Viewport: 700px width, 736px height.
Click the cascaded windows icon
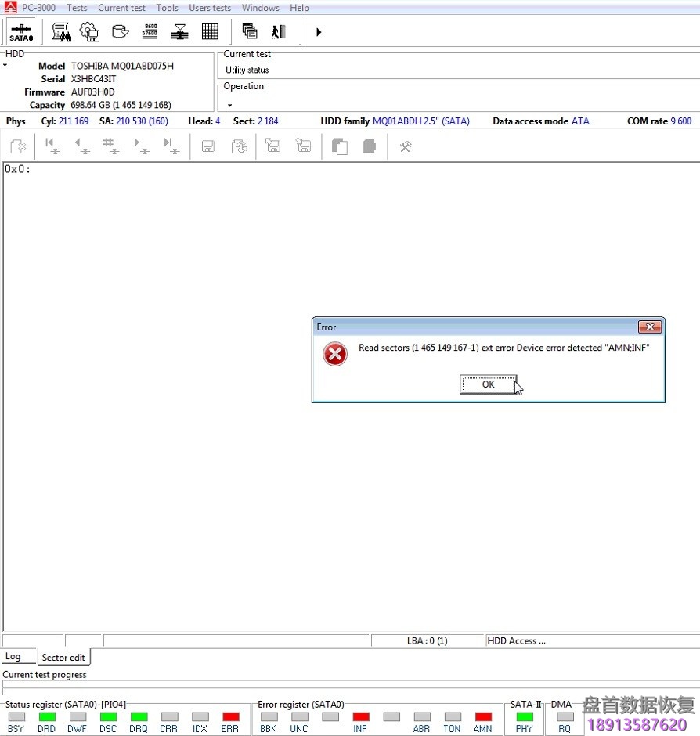(x=250, y=31)
